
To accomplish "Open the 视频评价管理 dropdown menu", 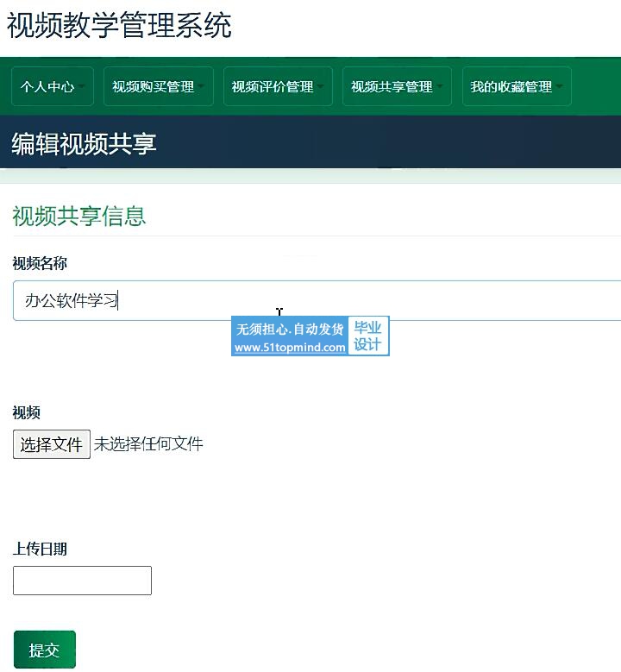I will pyautogui.click(x=278, y=86).
